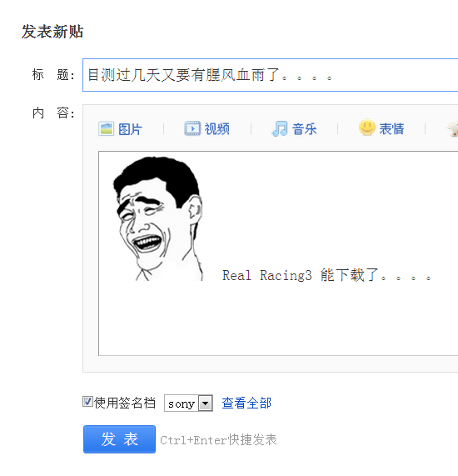Select the 图片 text label in toolbar
Viewport: 458px width, 476px height.
pyautogui.click(x=130, y=129)
